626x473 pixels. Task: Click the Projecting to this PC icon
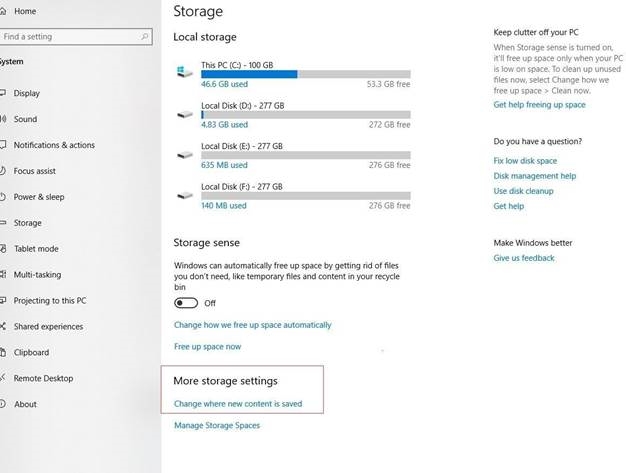coord(3,301)
